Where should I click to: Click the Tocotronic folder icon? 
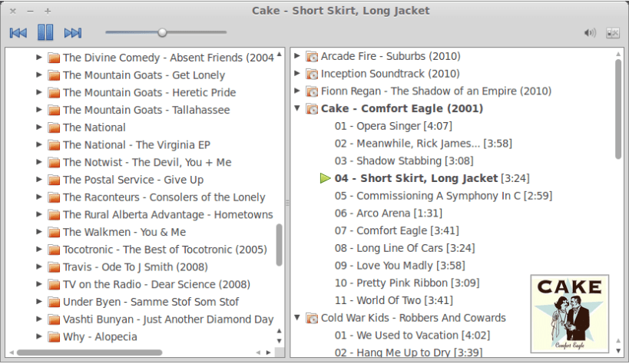pos(54,250)
